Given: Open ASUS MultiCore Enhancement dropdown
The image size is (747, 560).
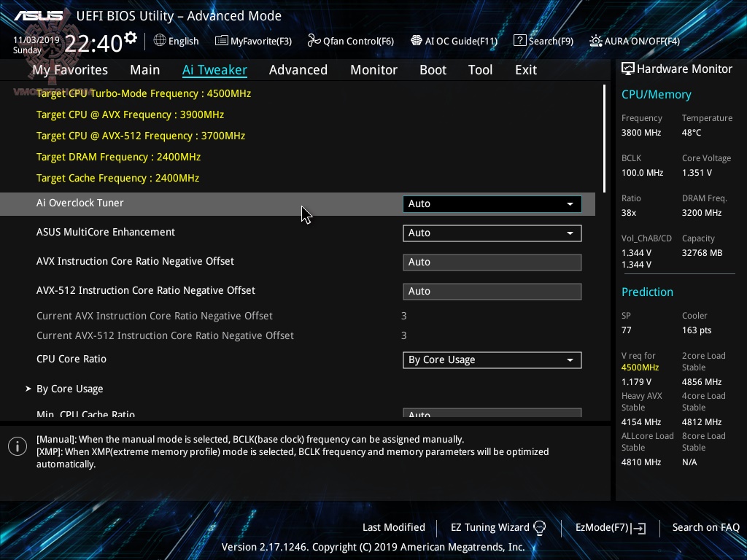Looking at the screenshot, I should point(492,233).
